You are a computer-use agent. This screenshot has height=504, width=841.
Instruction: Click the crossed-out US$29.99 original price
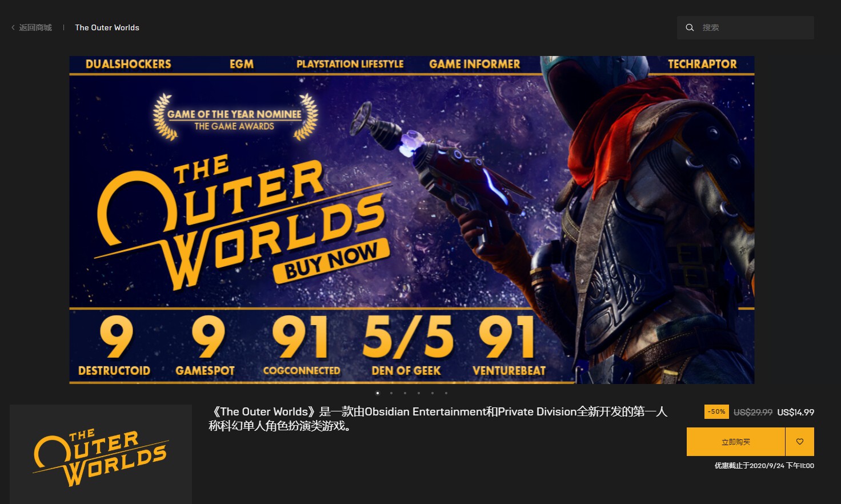click(x=752, y=412)
